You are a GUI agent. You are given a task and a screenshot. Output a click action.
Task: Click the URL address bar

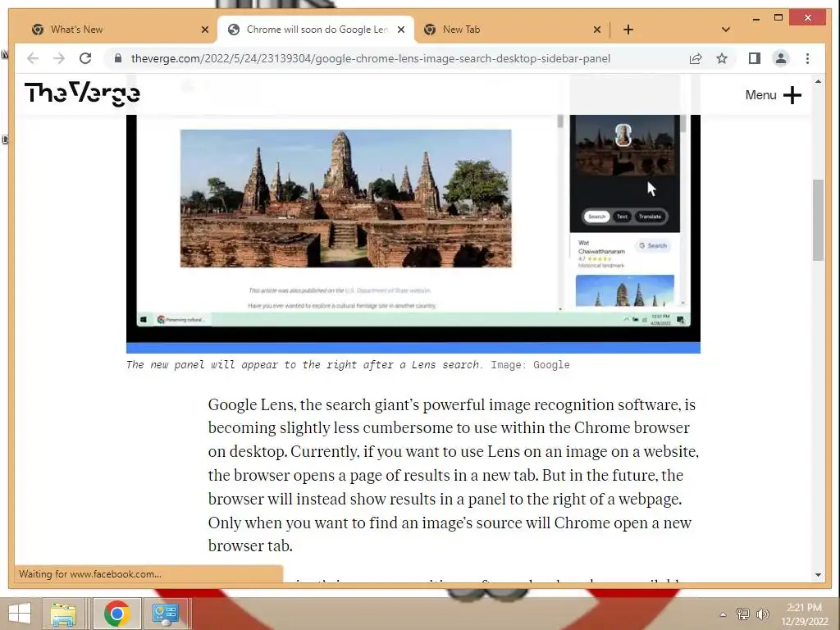370,58
